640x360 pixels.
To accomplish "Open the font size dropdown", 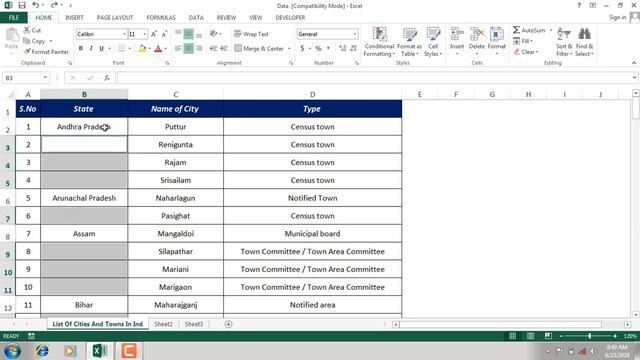I will click(x=144, y=34).
